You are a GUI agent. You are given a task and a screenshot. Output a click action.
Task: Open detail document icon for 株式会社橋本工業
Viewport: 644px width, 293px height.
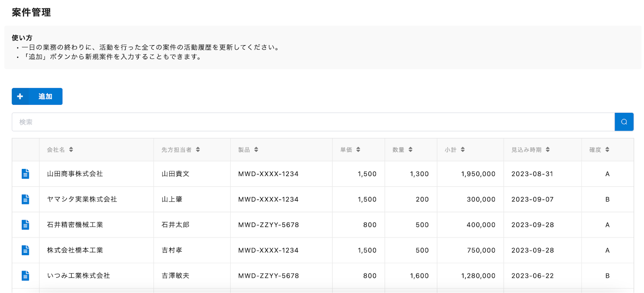(x=25, y=250)
